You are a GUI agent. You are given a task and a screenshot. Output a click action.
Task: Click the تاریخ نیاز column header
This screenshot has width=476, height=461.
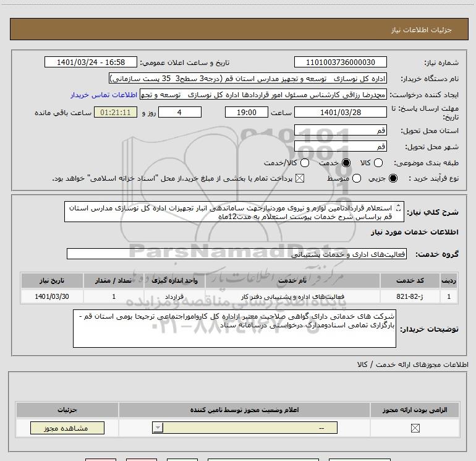pyautogui.click(x=52, y=280)
